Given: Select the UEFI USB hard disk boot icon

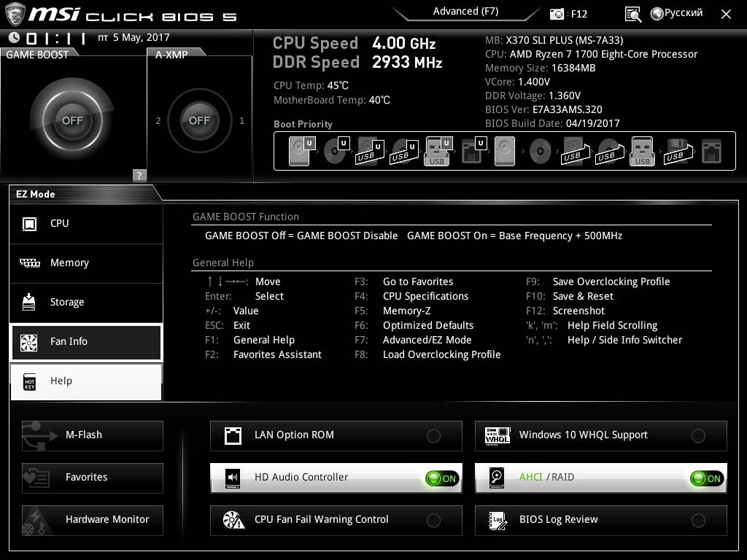Looking at the screenshot, I should [370, 151].
